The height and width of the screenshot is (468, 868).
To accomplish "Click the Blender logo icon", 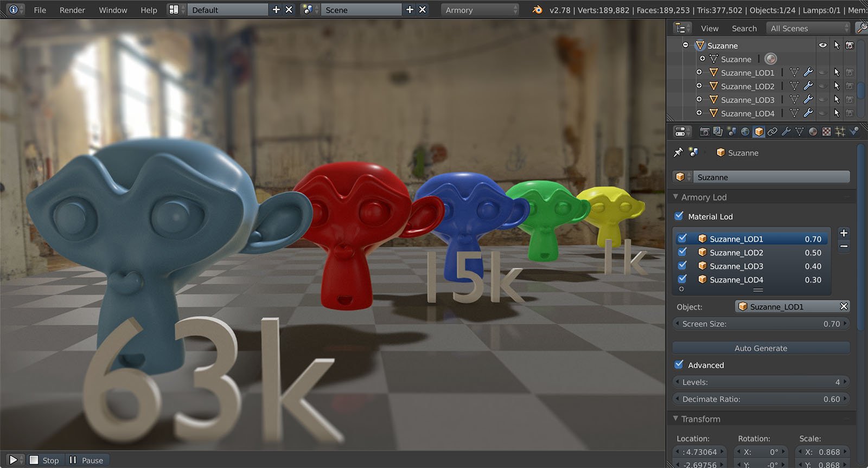I will [537, 10].
